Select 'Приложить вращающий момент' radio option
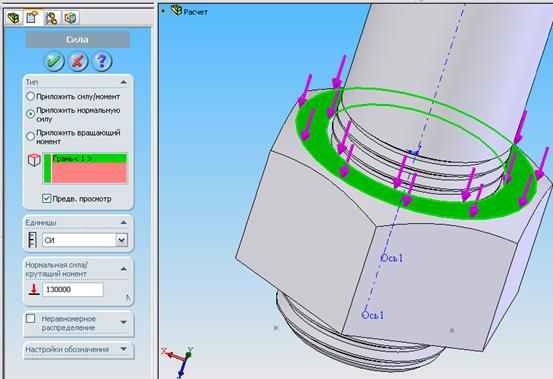 [x=31, y=136]
